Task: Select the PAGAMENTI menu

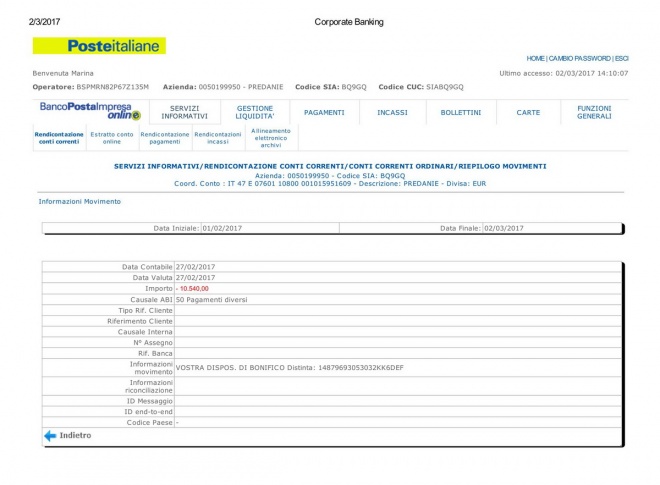Action: (x=324, y=113)
